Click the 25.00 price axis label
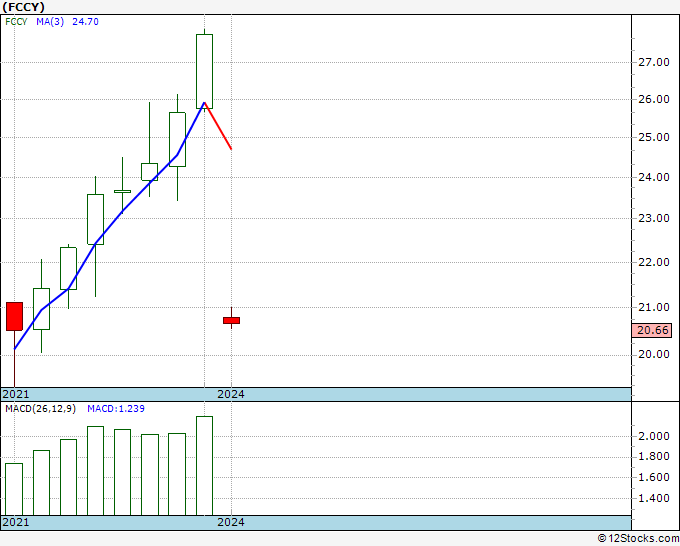The height and width of the screenshot is (546, 680). [654, 137]
